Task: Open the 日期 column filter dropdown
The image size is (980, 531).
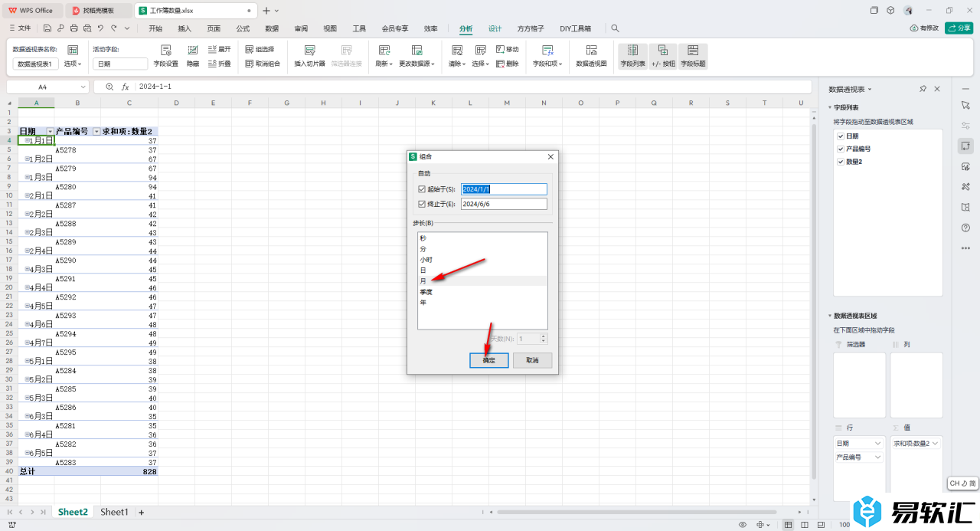Action: pyautogui.click(x=51, y=132)
